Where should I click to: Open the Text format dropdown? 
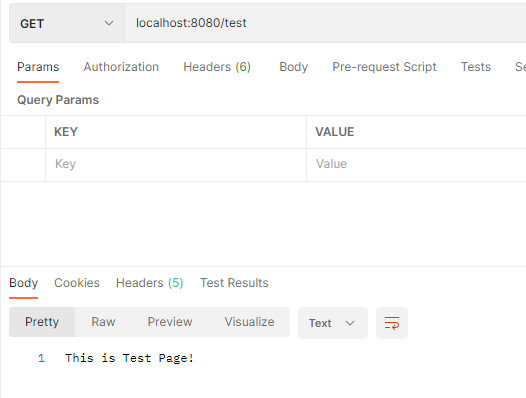pyautogui.click(x=332, y=323)
